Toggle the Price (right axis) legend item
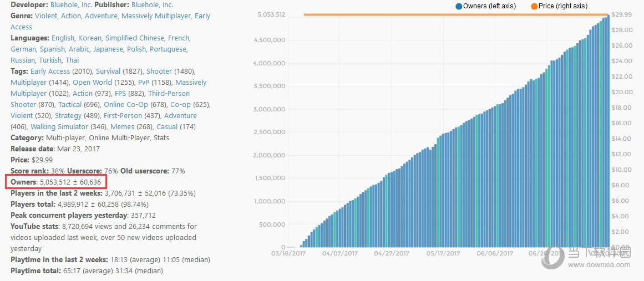The image size is (644, 281). click(x=562, y=6)
